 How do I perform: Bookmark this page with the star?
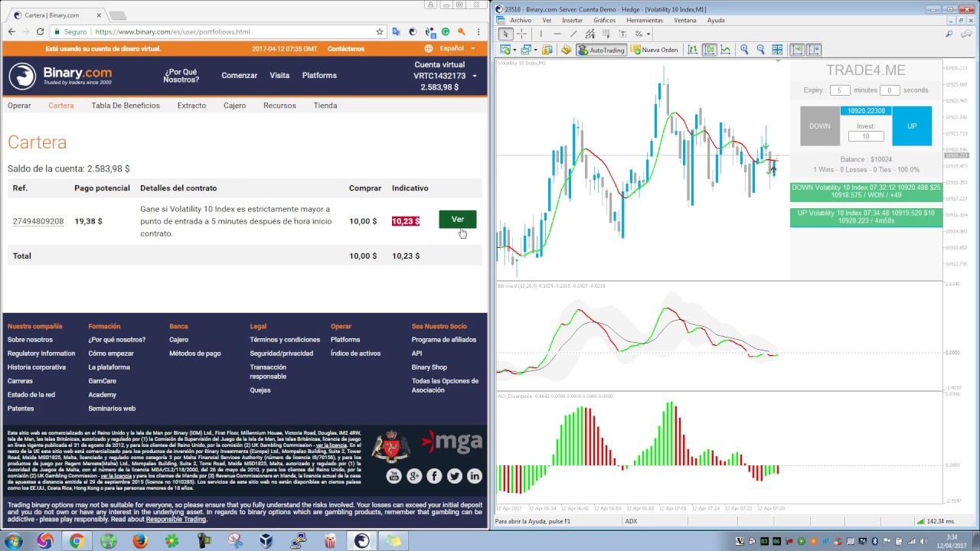point(379,32)
